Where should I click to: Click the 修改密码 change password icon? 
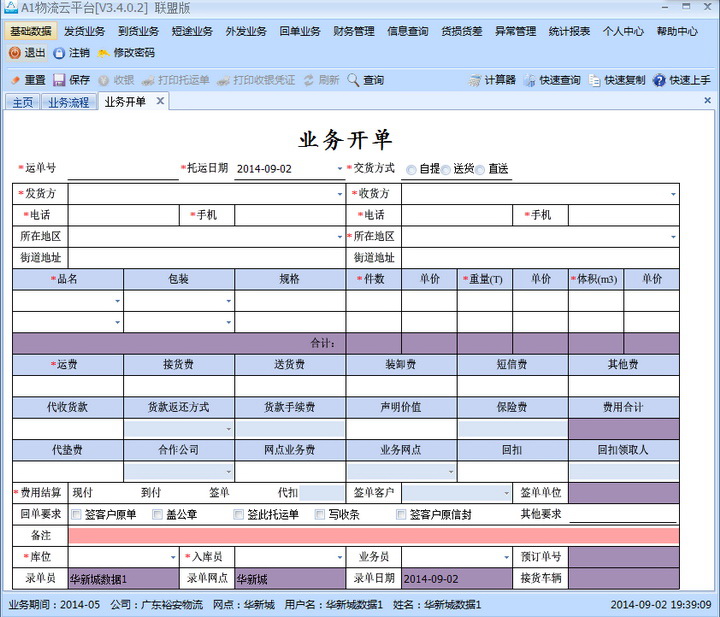point(103,53)
